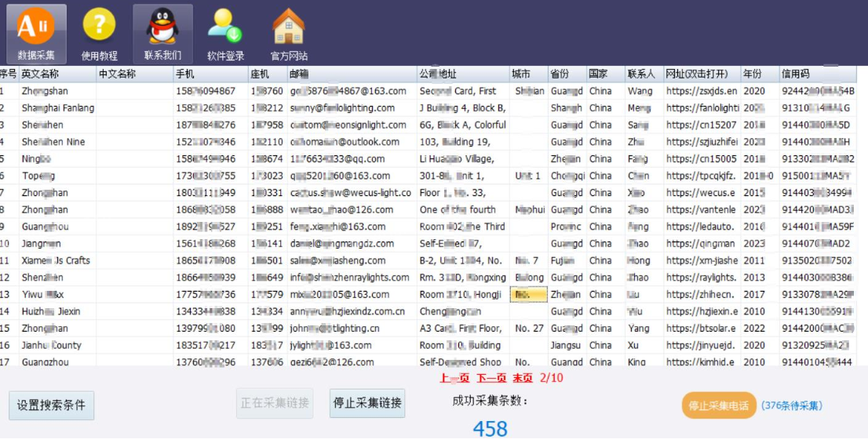Select the 'No. 27' city cell
The image size is (868, 443).
pos(529,328)
